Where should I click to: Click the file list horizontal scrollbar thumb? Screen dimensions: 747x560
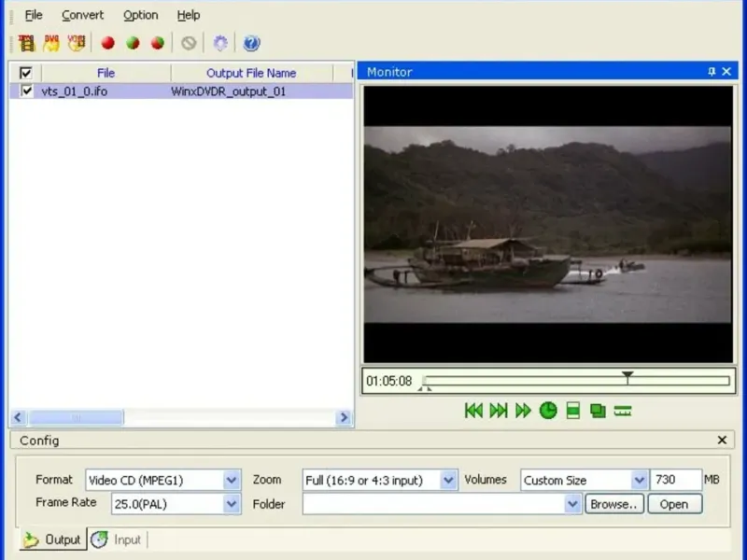(x=77, y=417)
